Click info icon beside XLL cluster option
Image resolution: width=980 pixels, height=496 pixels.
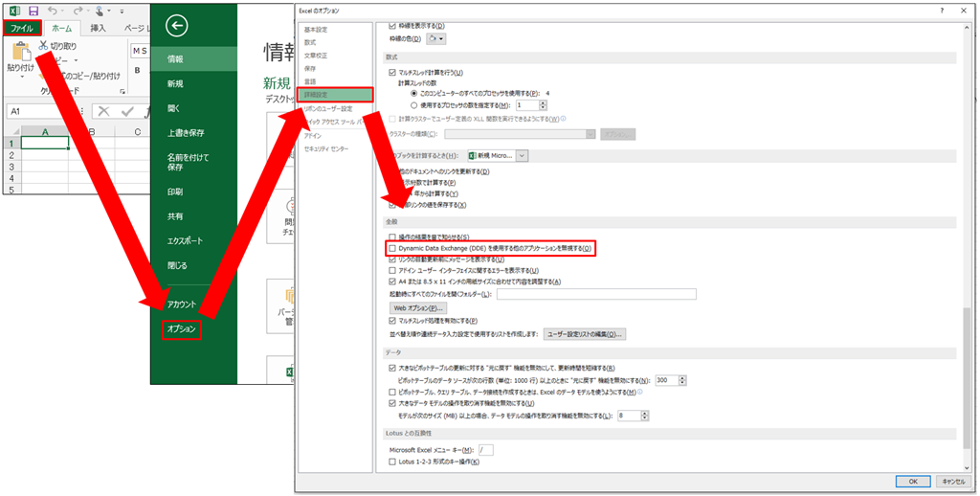tap(563, 118)
